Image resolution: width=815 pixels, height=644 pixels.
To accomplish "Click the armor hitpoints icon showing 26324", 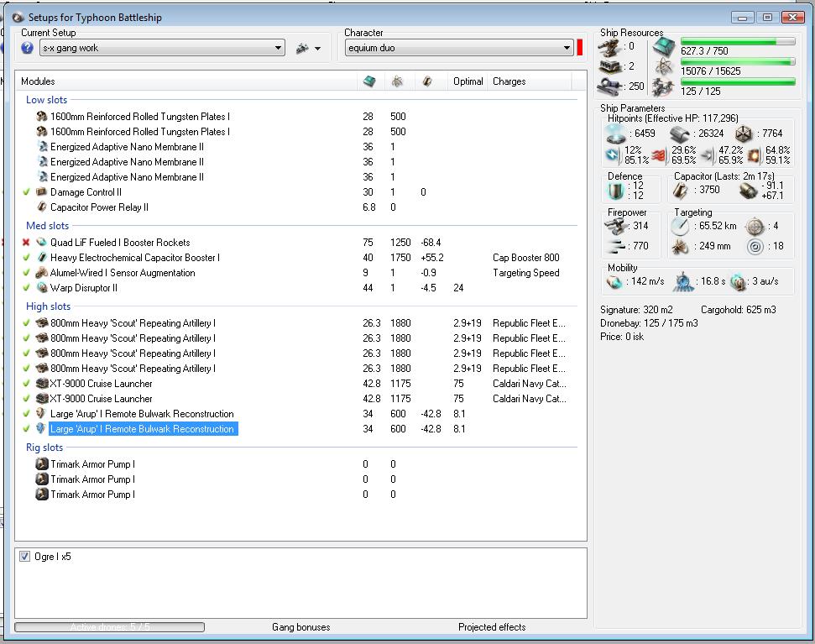I will click(x=680, y=134).
